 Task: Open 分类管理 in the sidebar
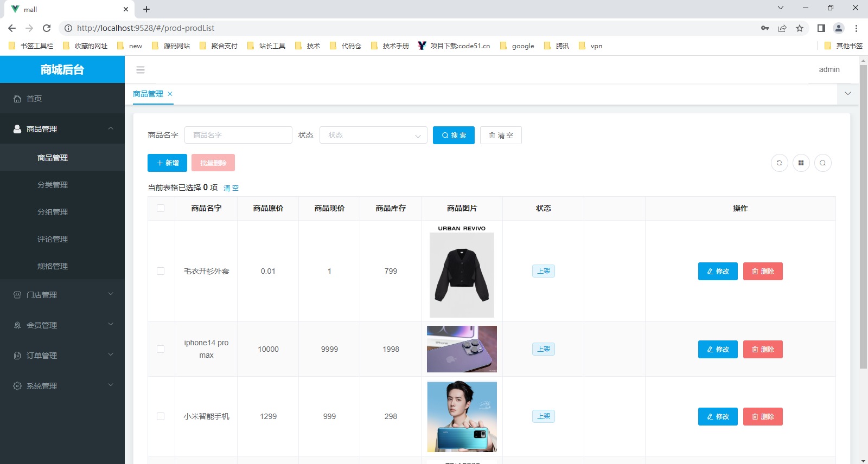62,185
